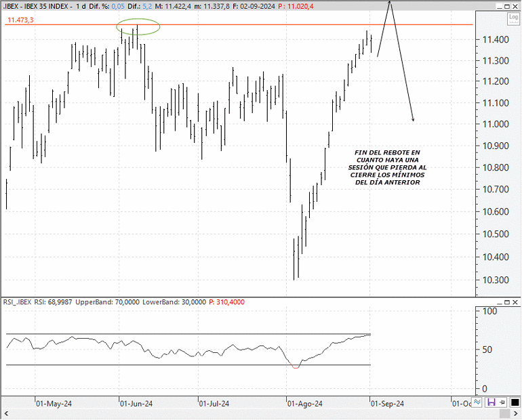Click the pin icon beside save
Viewport: 522px width, 420px height.
503,402
